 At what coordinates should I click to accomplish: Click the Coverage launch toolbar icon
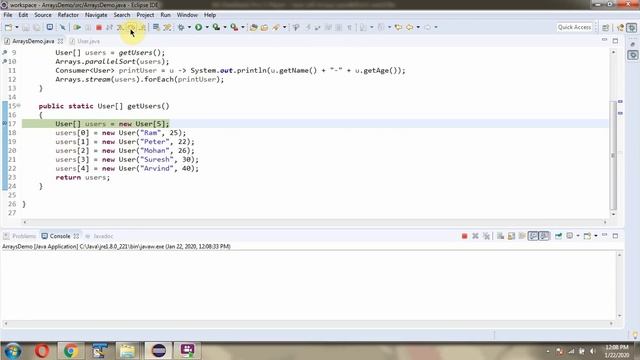(x=216, y=27)
